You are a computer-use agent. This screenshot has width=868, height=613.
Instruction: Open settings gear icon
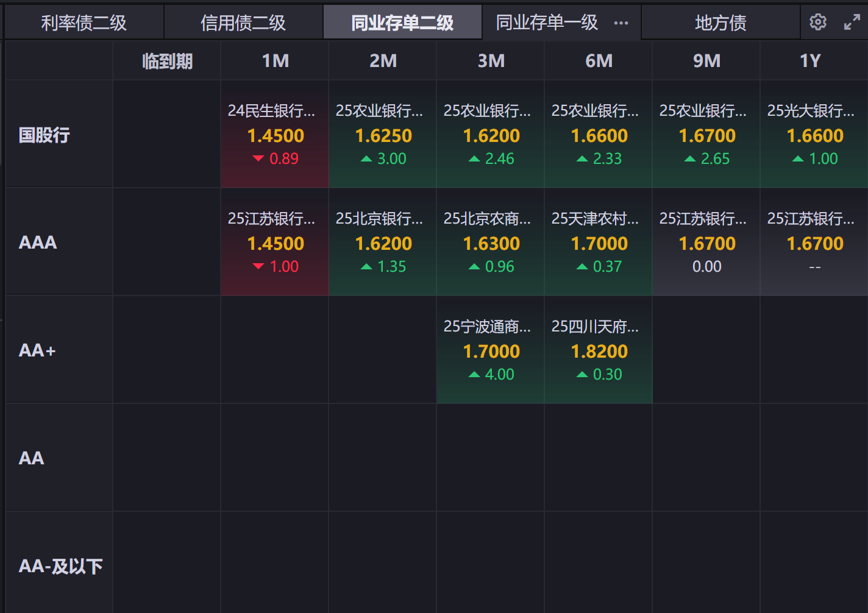point(817,23)
